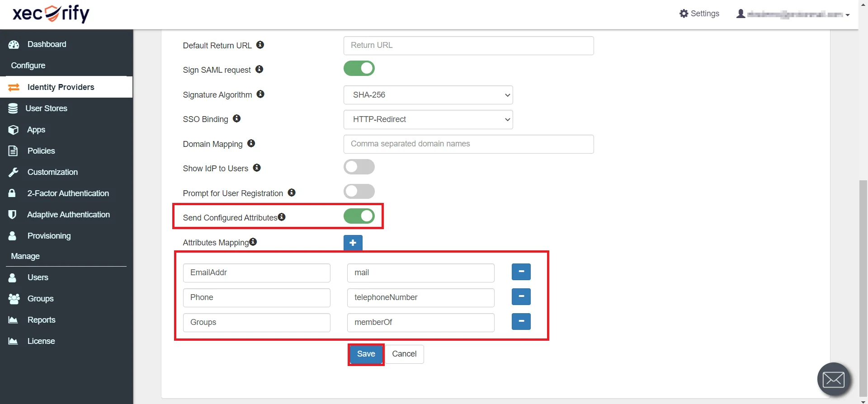Remove the Groups memberOf mapping row
The image size is (868, 404).
point(521,322)
